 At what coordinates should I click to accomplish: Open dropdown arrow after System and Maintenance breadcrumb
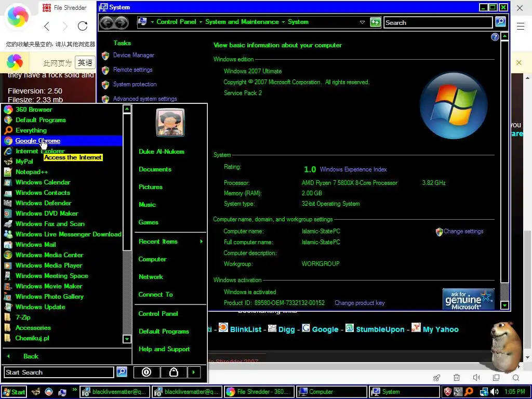coord(283,22)
